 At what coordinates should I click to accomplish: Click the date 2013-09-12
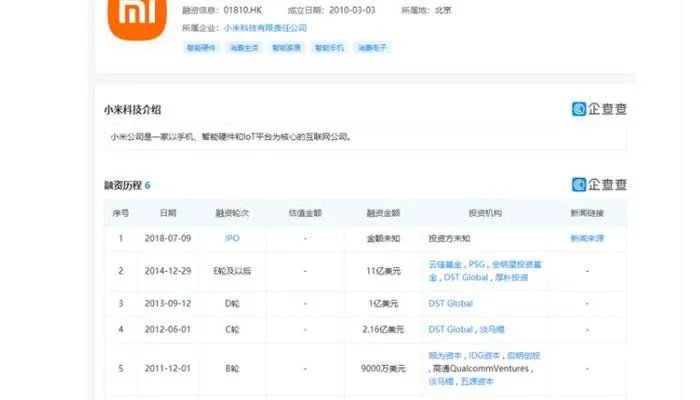pyautogui.click(x=168, y=304)
